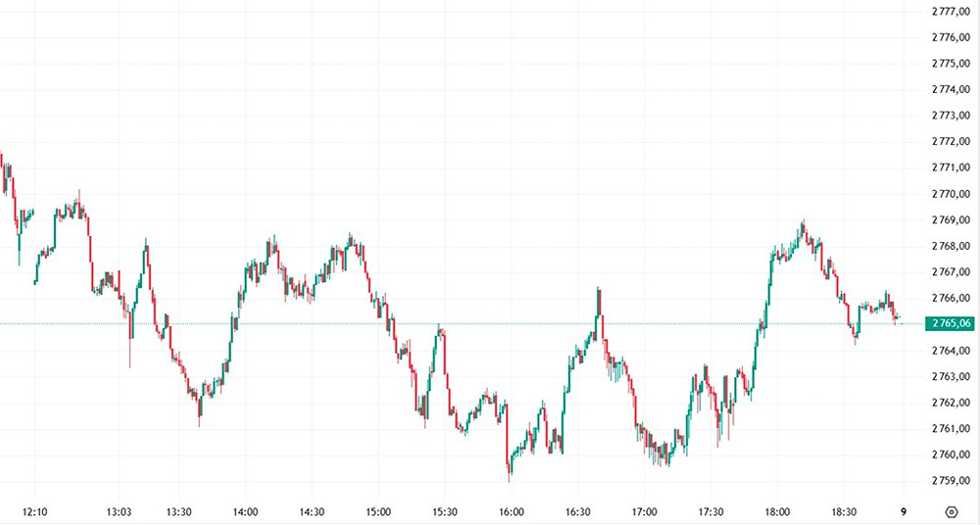980x525 pixels.
Task: Click the 16:30 time axis label
Action: 578,512
